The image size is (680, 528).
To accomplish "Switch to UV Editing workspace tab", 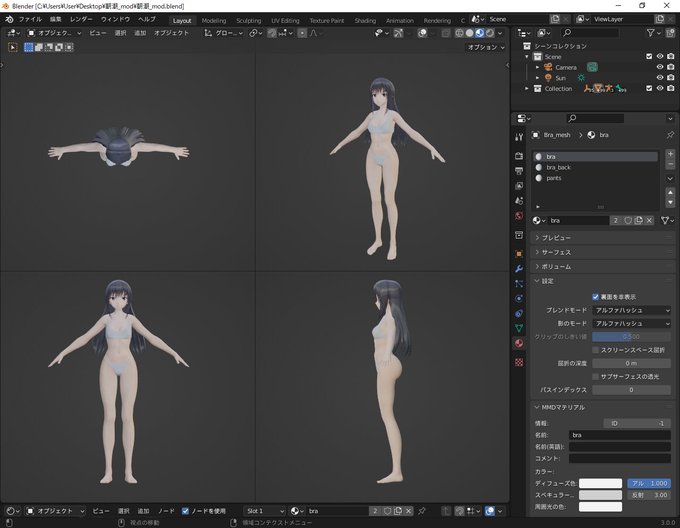I will [285, 20].
